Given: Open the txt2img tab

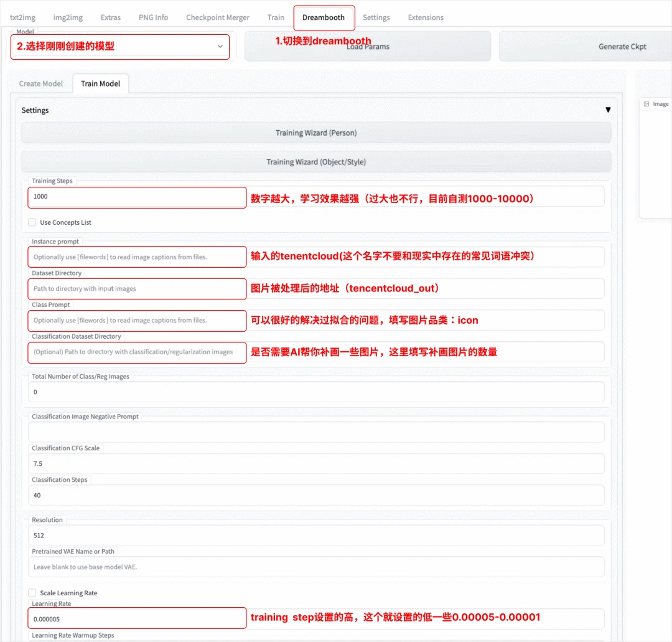Looking at the screenshot, I should 24,17.
